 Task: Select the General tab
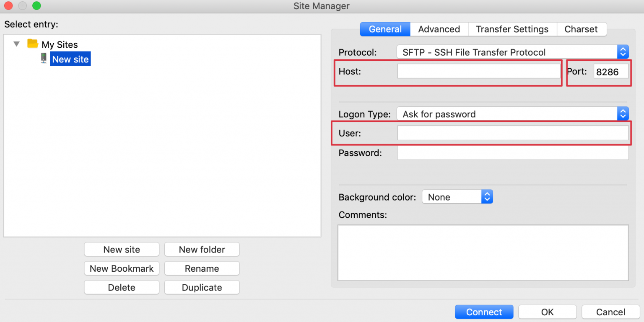point(385,29)
